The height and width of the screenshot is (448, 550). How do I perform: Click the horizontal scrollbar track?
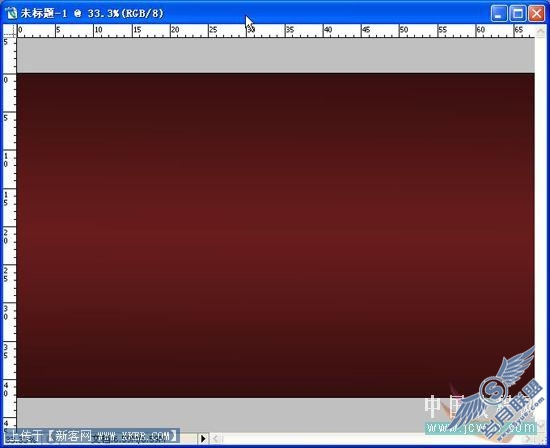(372, 438)
